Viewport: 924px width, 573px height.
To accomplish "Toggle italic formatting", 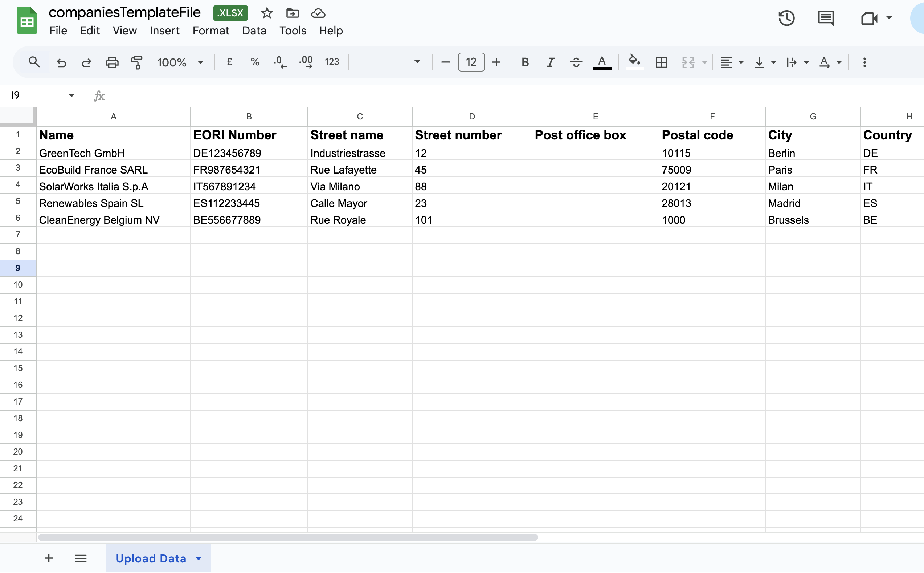I will point(550,62).
